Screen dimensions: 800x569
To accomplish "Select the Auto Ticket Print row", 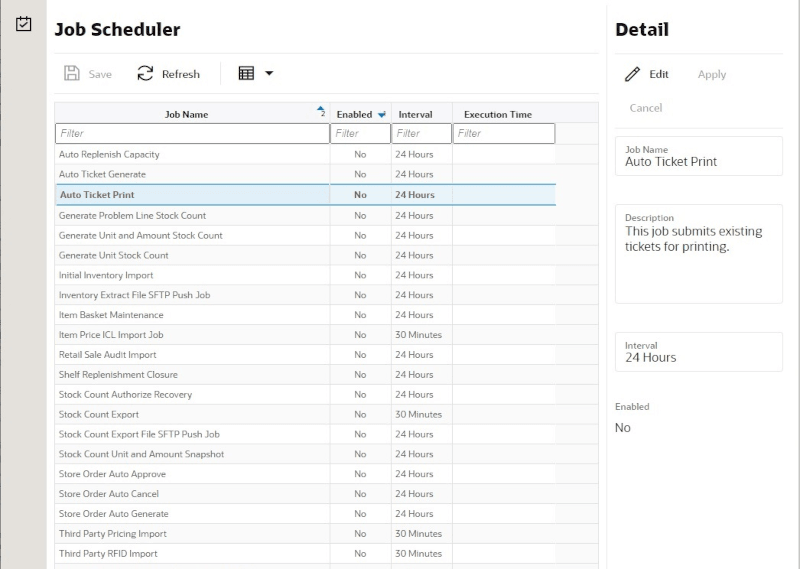I will pyautogui.click(x=305, y=194).
